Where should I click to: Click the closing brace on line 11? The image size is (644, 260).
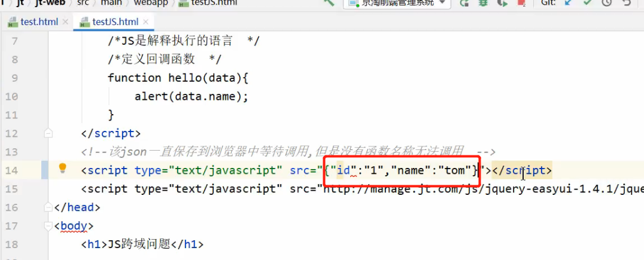[111, 115]
